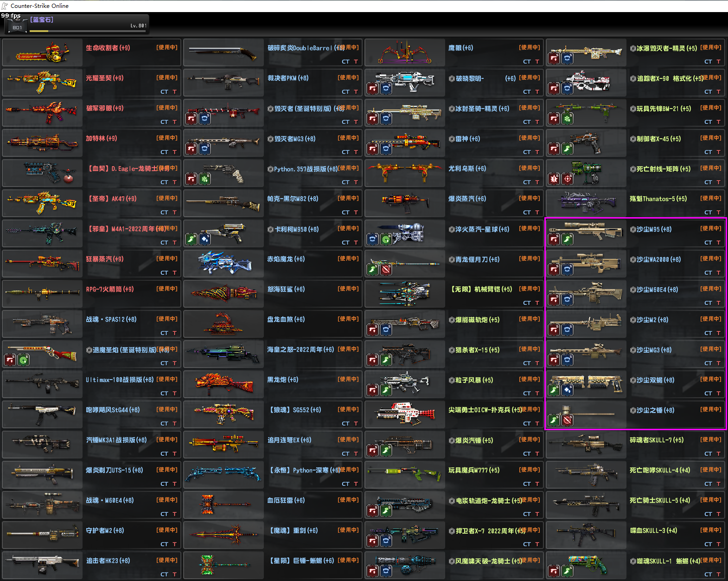The image size is (728, 581).
Task: Click the hexagon emblem before 雷神 name
Action: 452,139
